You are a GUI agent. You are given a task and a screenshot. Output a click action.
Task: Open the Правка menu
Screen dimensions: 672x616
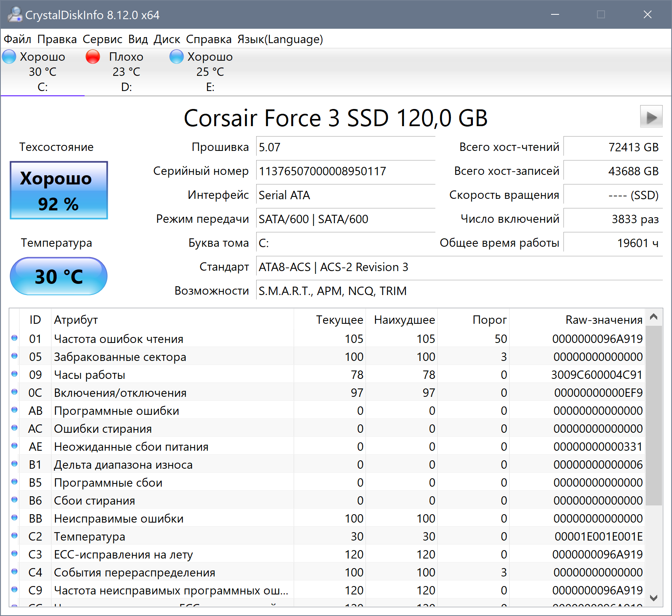point(57,39)
